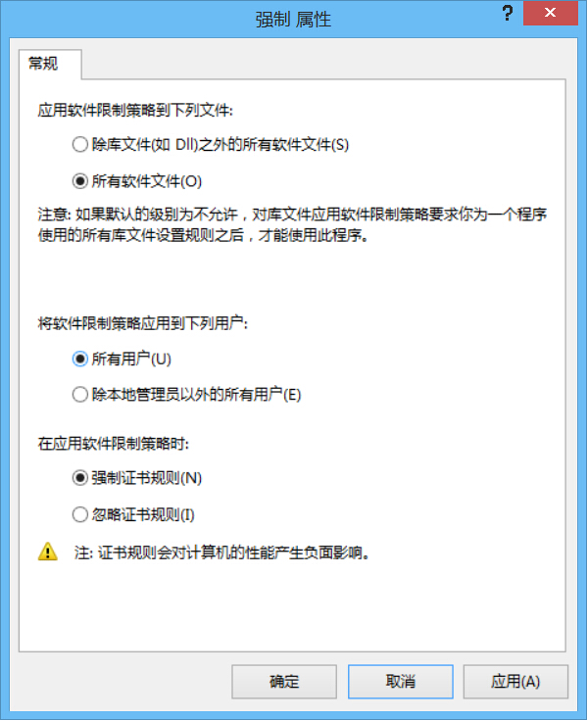Image resolution: width=588 pixels, height=721 pixels.
Task: Click the yellow warning triangle icon
Action: [48, 552]
